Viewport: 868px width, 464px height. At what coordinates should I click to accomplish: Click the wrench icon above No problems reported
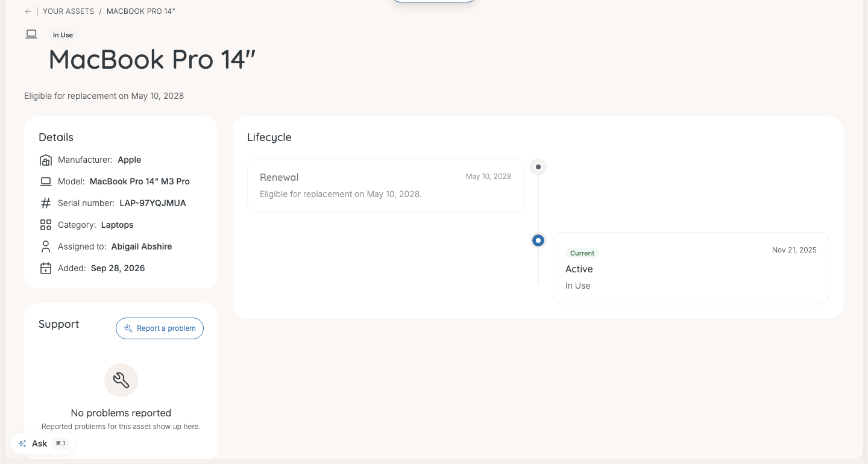point(121,380)
